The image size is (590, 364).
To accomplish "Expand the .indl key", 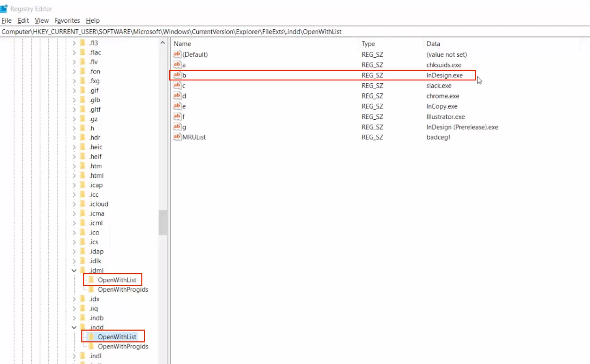I will (x=74, y=356).
